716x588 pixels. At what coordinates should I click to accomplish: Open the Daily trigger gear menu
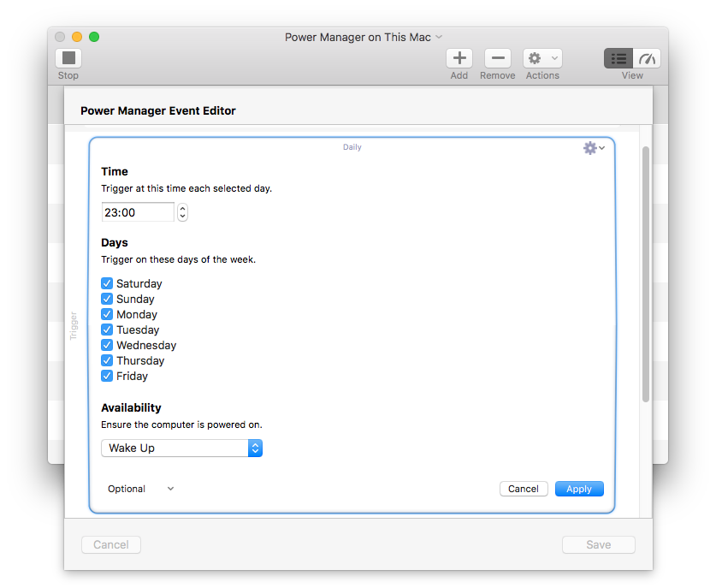point(594,148)
